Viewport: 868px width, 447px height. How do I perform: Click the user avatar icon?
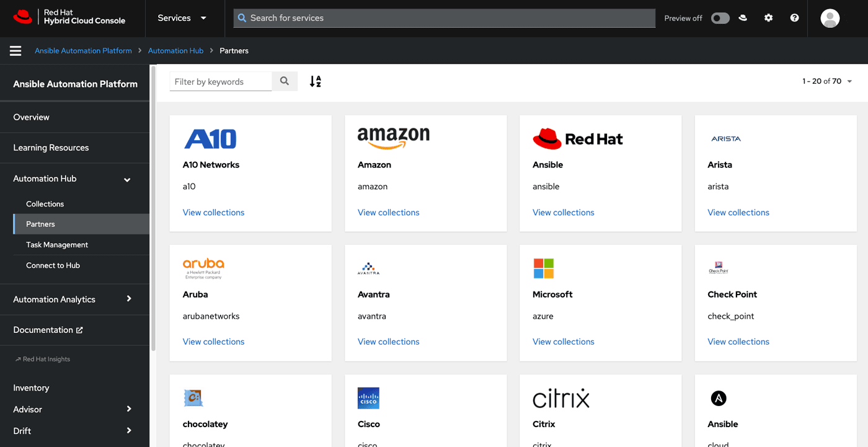click(830, 18)
